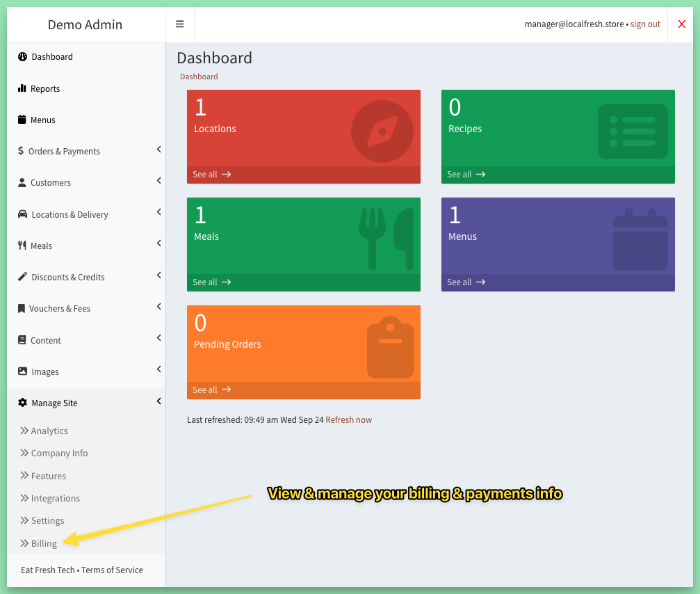Open the Company Info submenu item
Image resolution: width=700 pixels, height=594 pixels.
click(54, 453)
